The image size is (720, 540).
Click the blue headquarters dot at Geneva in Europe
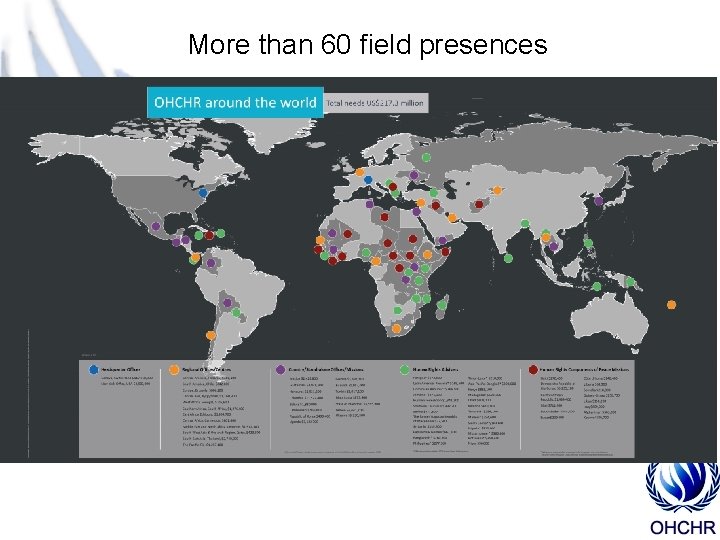[x=368, y=180]
